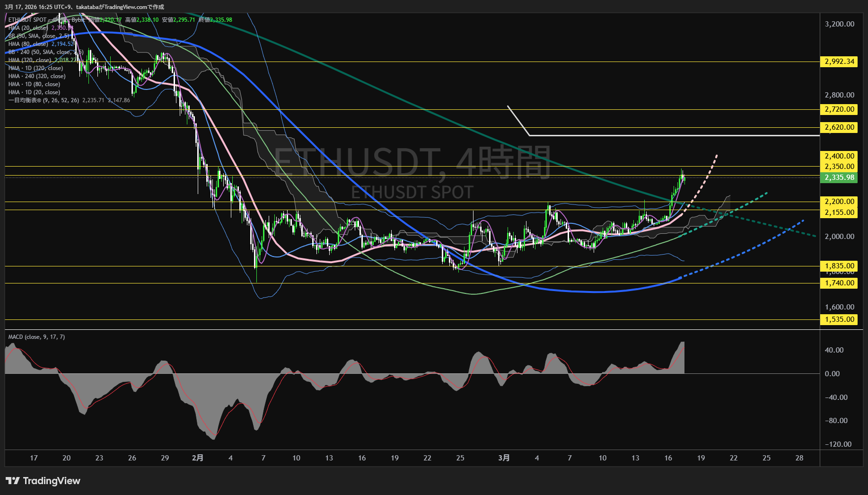
Task: Click the MACD (close, 9, 17, 7) label
Action: pos(36,337)
